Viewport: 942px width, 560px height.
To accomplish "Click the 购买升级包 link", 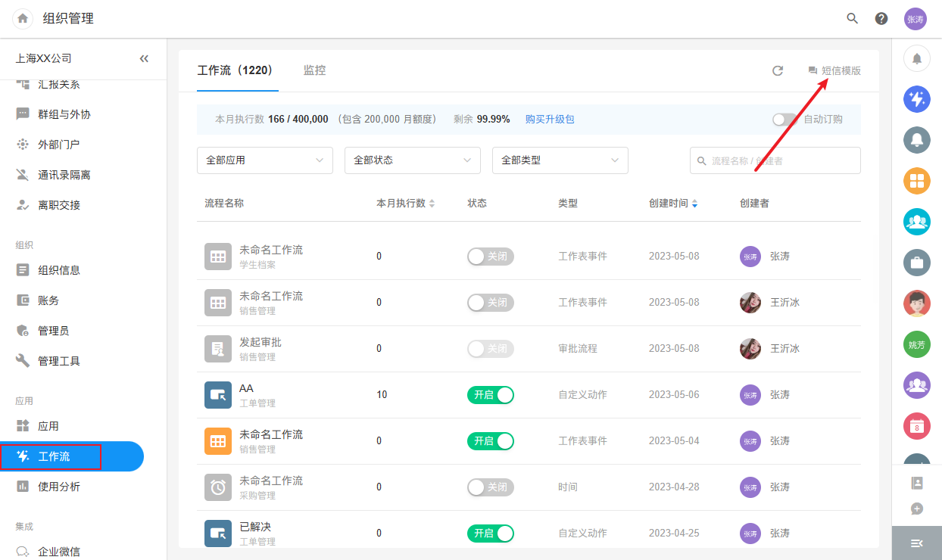I will [x=550, y=120].
